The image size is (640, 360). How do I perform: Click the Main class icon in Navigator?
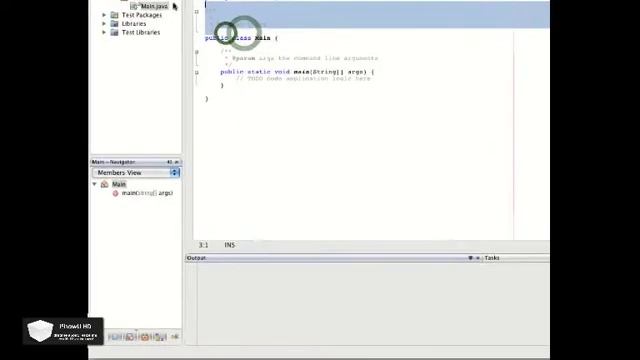click(x=104, y=184)
